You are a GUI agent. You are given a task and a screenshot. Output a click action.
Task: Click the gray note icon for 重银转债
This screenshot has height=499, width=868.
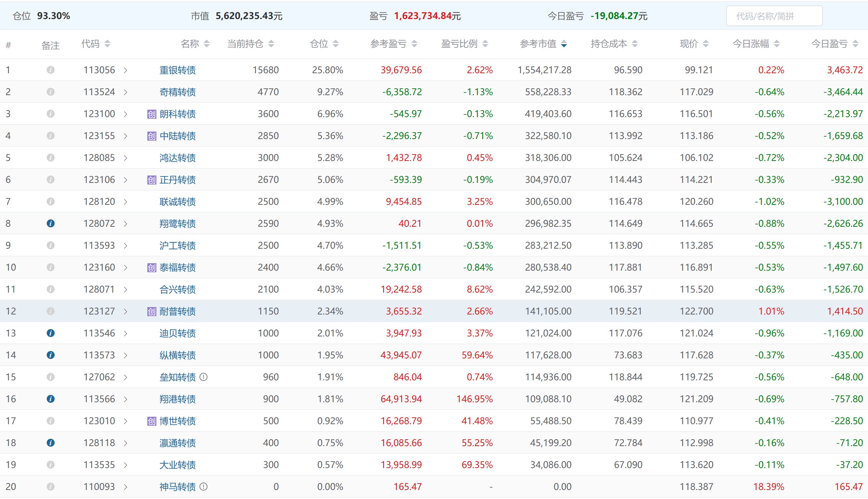pyautogui.click(x=50, y=70)
